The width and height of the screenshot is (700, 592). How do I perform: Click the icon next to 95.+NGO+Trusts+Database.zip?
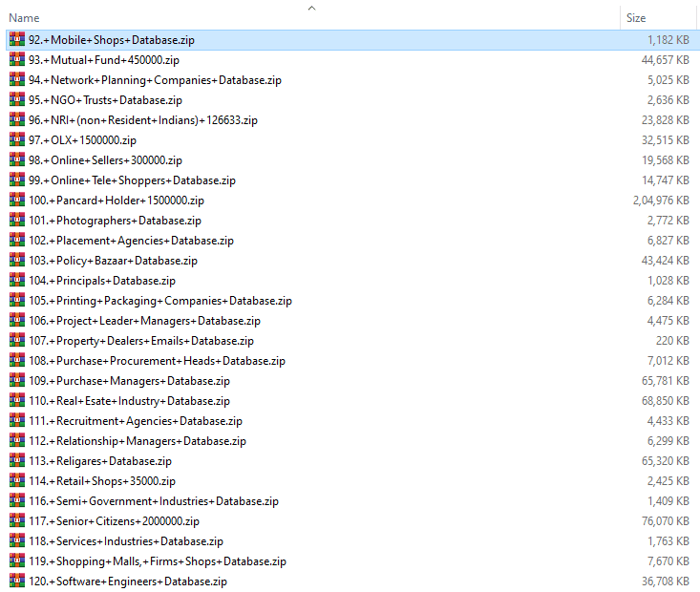pyautogui.click(x=17, y=99)
